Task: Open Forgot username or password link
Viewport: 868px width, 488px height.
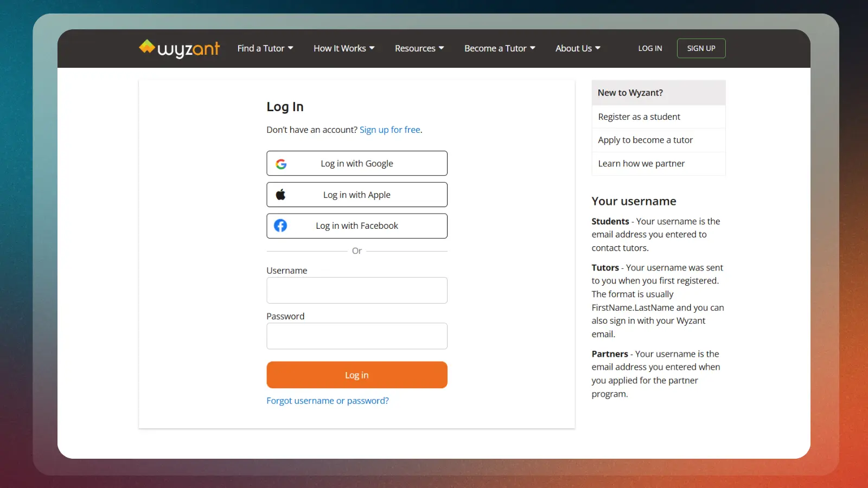Action: coord(328,401)
